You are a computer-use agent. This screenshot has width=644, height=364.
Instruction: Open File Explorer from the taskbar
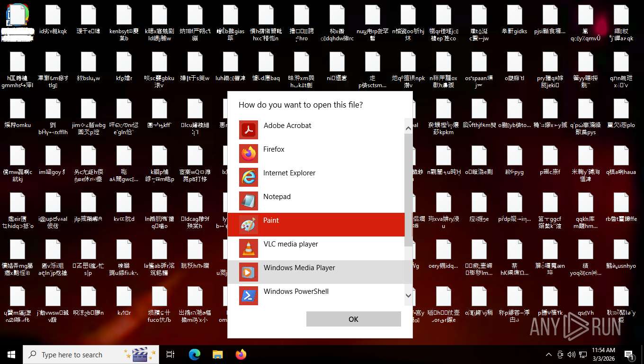pos(217,355)
